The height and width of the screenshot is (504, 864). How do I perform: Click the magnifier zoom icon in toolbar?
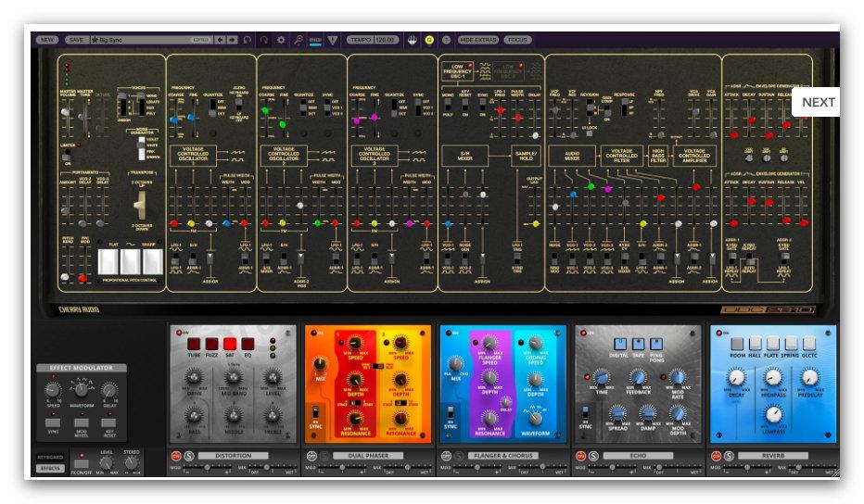tap(298, 40)
